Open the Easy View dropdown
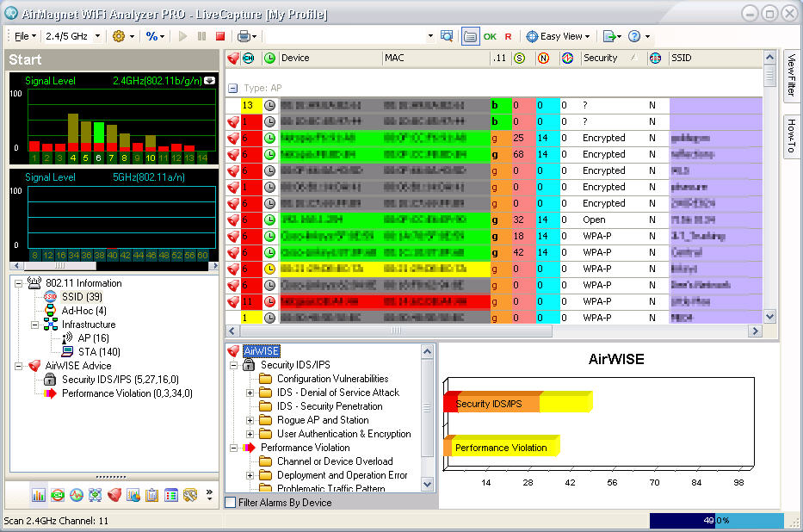The image size is (803, 532). point(559,36)
